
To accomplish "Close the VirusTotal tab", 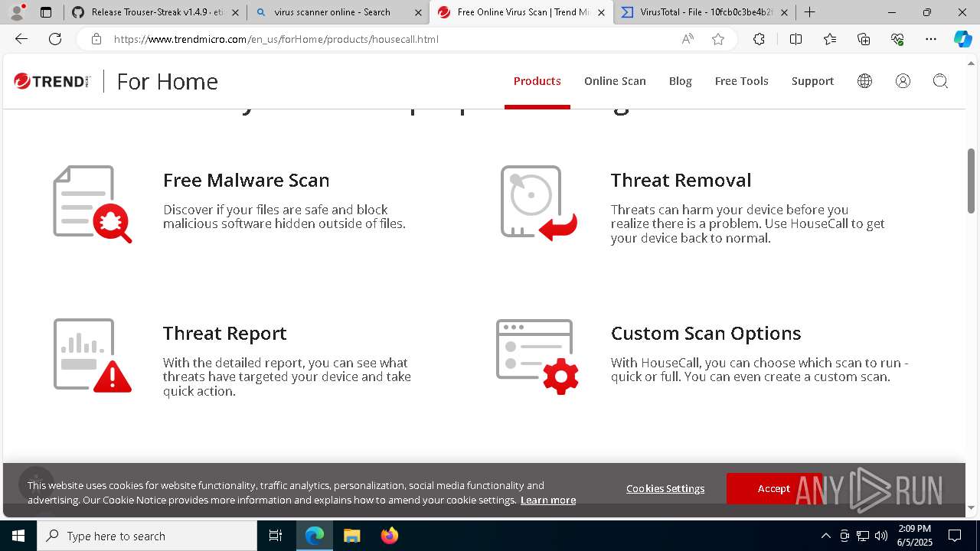I will coord(784,12).
